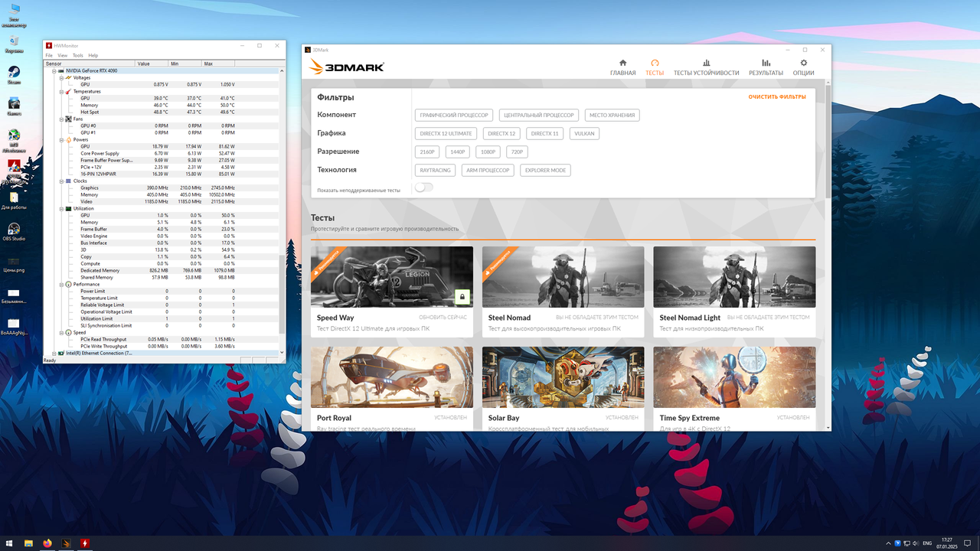Image resolution: width=980 pixels, height=551 pixels.
Task: Click ОБНОВИТЬ СЕЙЧАС on Speed Way
Action: [x=443, y=318]
